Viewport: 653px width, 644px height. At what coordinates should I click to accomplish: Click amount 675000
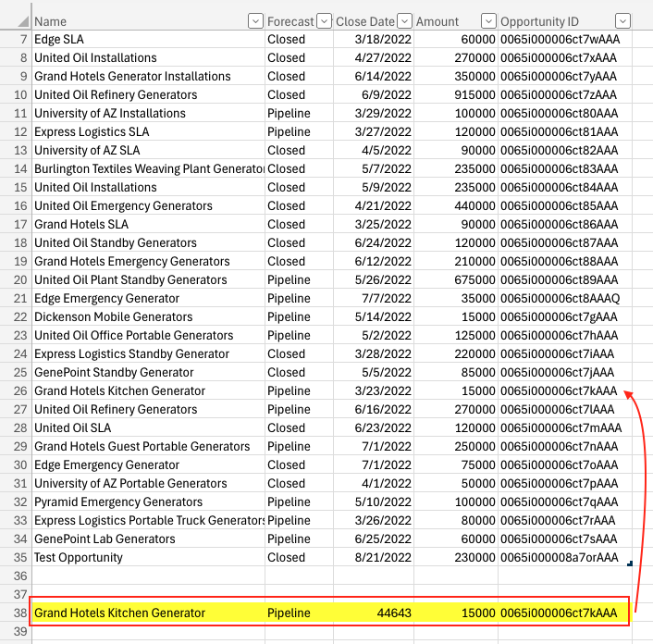(456, 280)
